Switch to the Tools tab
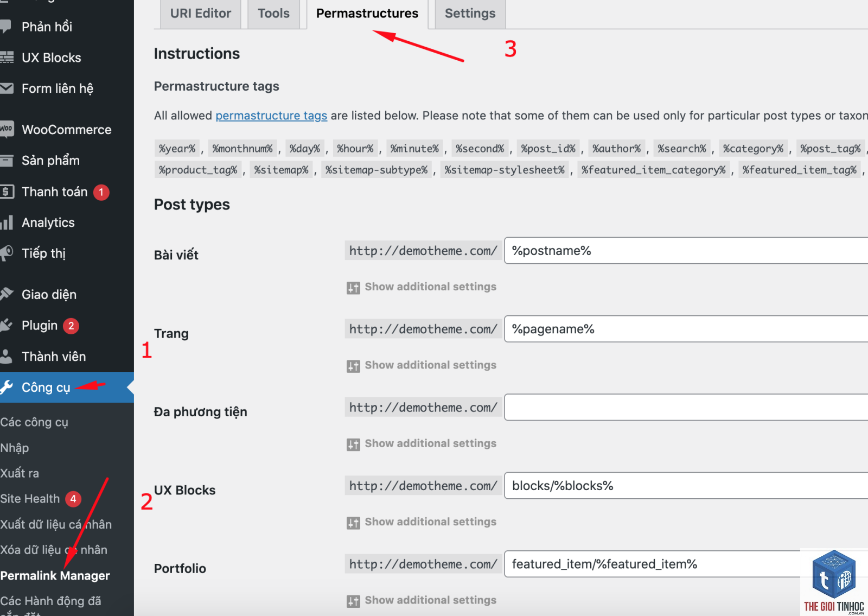 coord(273,14)
